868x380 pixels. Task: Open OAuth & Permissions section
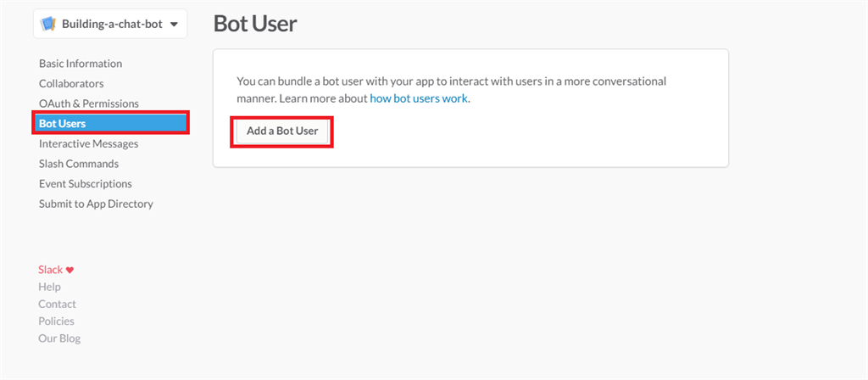[89, 103]
